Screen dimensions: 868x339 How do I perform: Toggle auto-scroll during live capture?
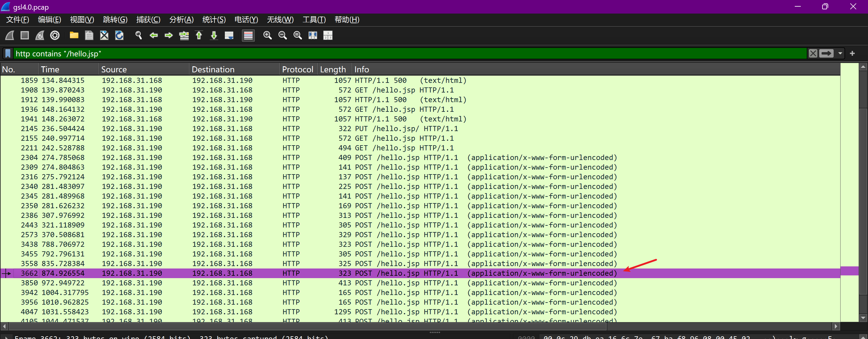coord(229,35)
